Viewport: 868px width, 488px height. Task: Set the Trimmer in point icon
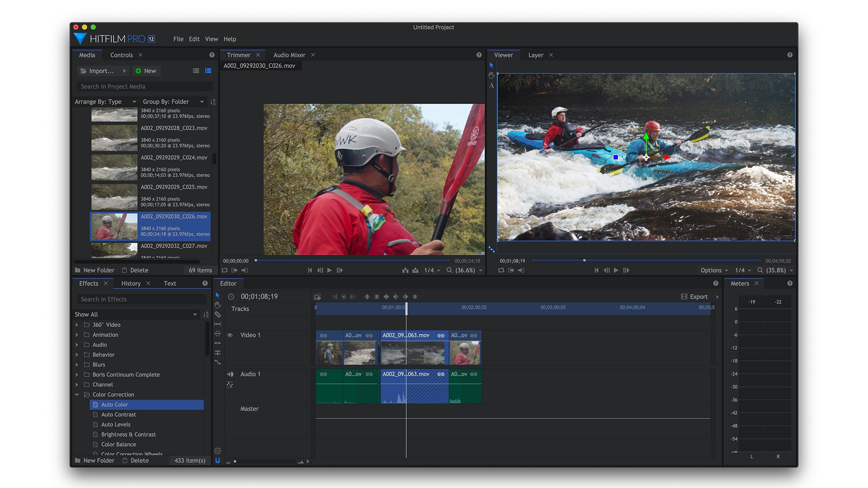tap(234, 270)
